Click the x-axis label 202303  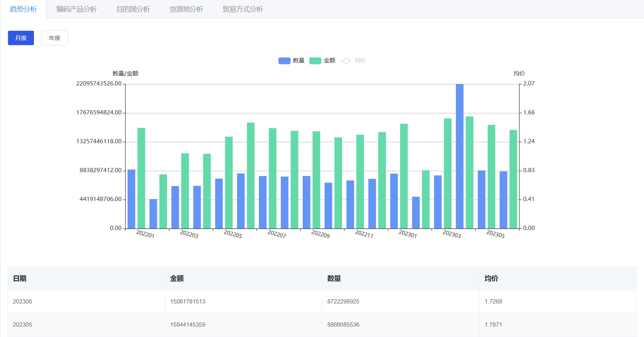pyautogui.click(x=452, y=234)
